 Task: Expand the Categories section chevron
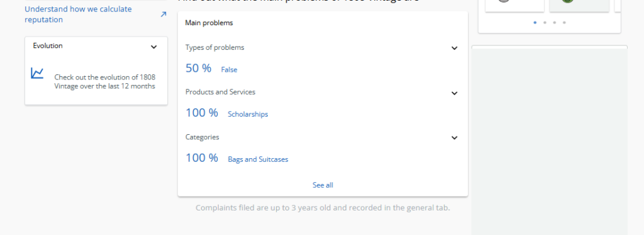pos(454,138)
